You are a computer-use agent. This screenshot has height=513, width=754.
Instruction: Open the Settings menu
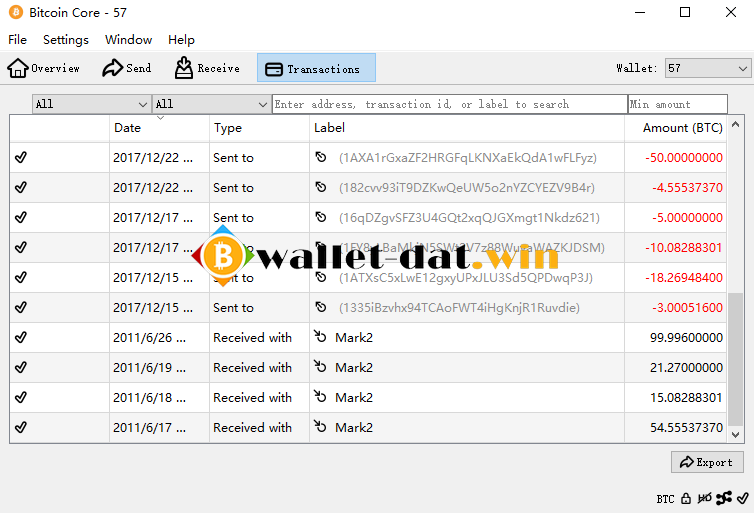pyautogui.click(x=65, y=39)
